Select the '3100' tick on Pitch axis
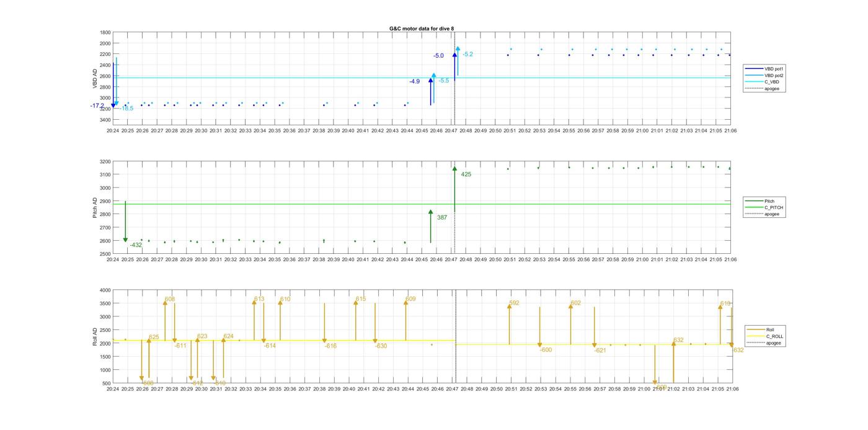This screenshot has height=430, width=868. click(105, 175)
